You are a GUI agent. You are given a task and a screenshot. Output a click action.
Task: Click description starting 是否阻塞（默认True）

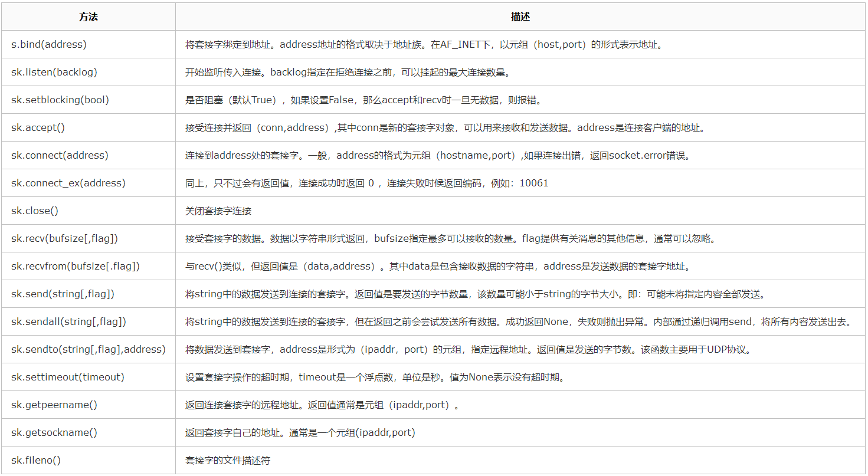coord(520,100)
